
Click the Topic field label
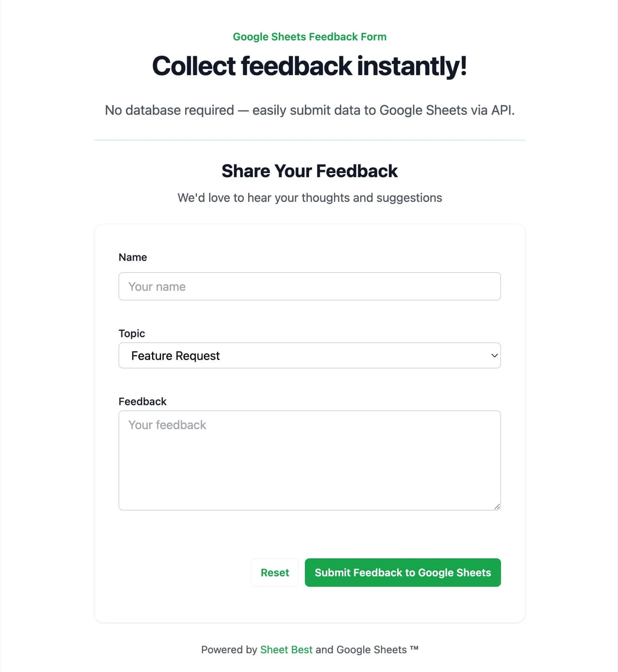pos(131,333)
